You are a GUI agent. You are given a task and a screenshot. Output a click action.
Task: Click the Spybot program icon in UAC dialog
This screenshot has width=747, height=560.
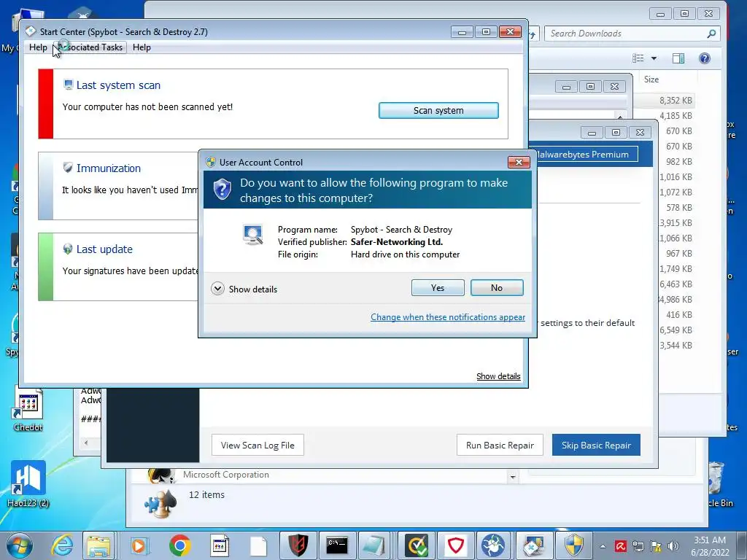click(x=252, y=234)
